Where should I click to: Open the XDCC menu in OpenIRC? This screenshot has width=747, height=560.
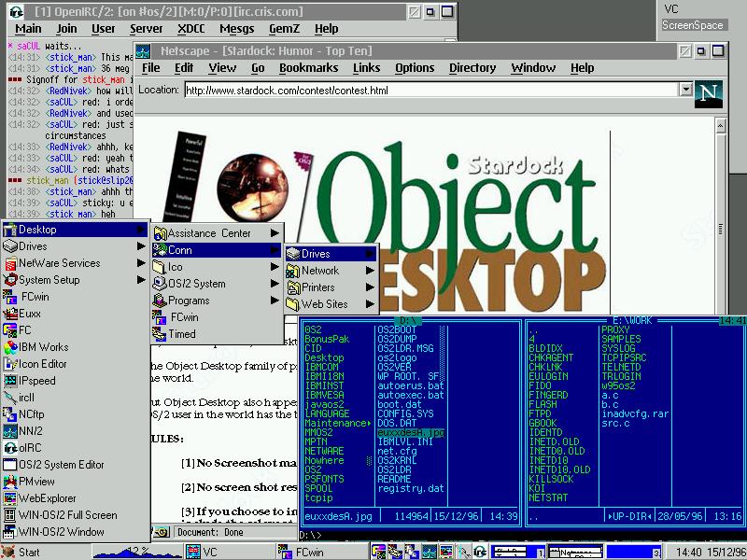pos(191,29)
